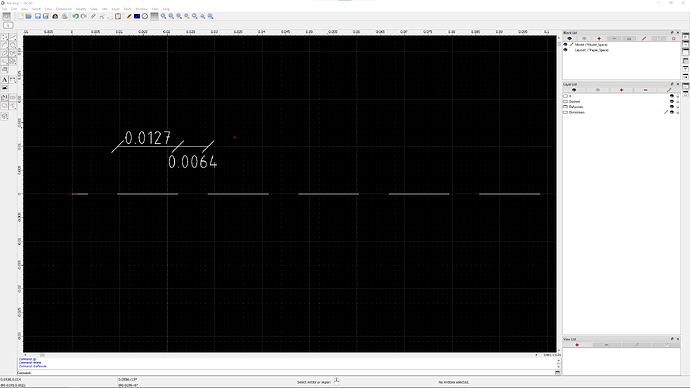690x388 pixels.
Task: Open the Point drawing tools
Action: coord(4,37)
